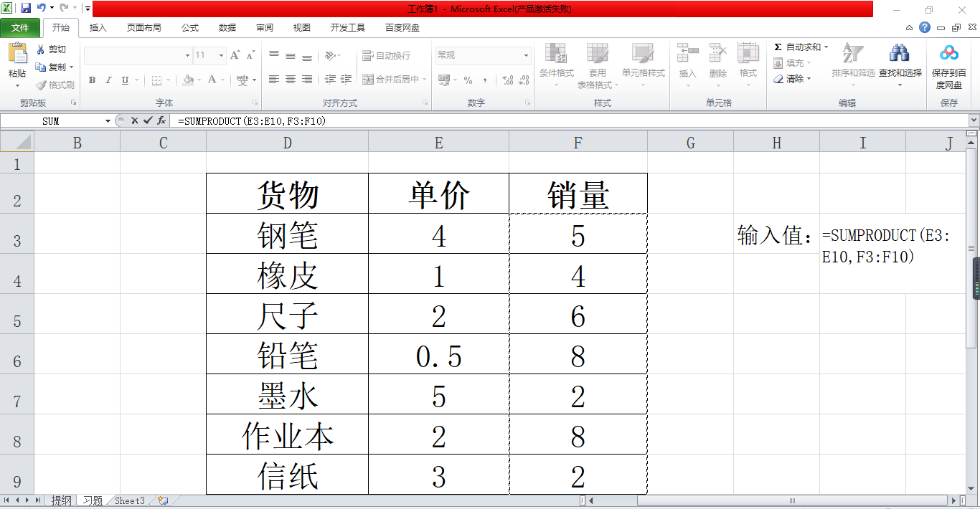Expand the formula bar with right-end chevron
The height and width of the screenshot is (509, 980).
[974, 120]
